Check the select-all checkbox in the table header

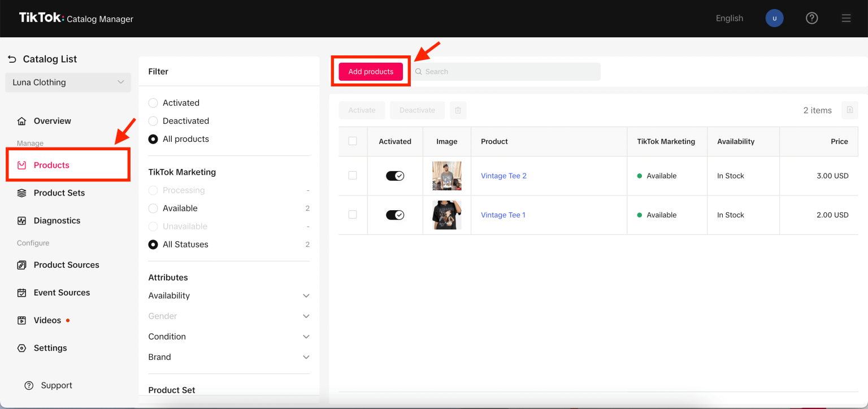tap(353, 141)
